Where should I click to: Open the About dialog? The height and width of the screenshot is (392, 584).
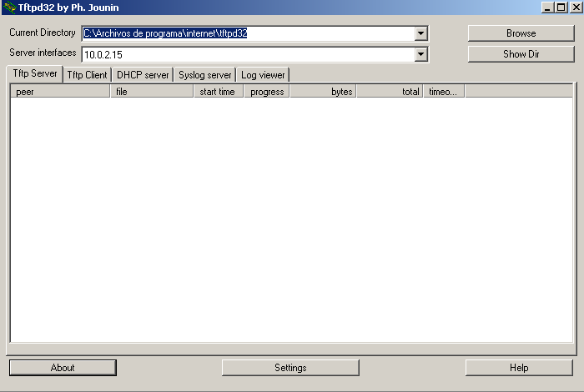(x=63, y=368)
